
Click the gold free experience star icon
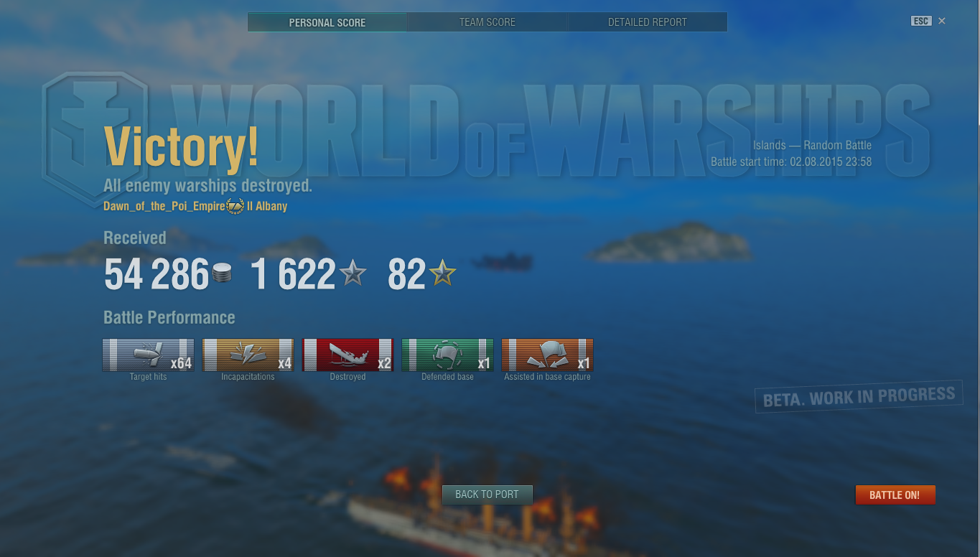[442, 273]
